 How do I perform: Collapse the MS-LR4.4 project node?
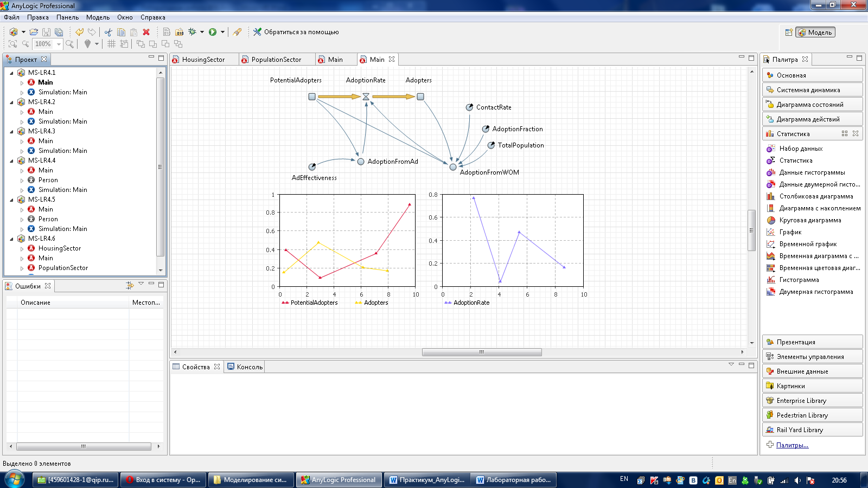pyautogui.click(x=12, y=160)
